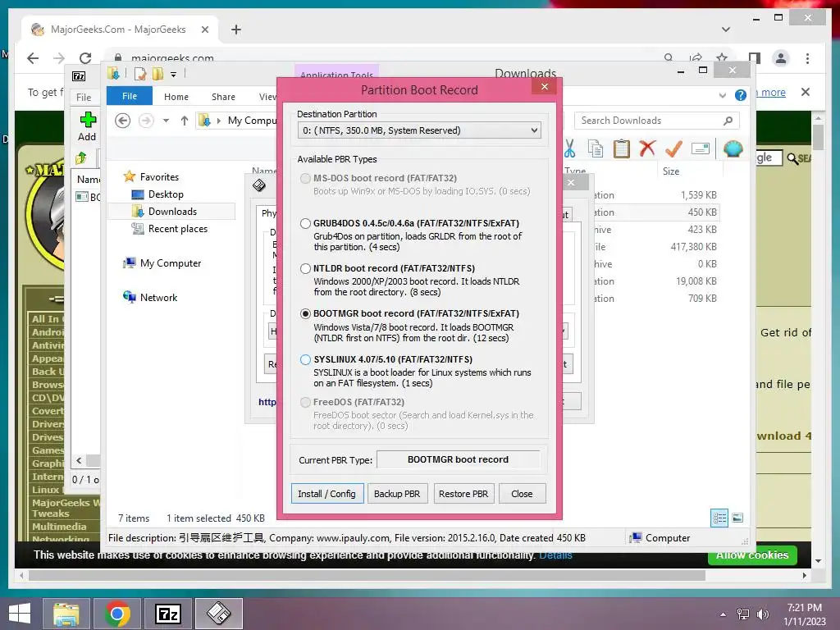Viewport: 840px width, 630px height.
Task: Click Backup PBR button
Action: 397,493
